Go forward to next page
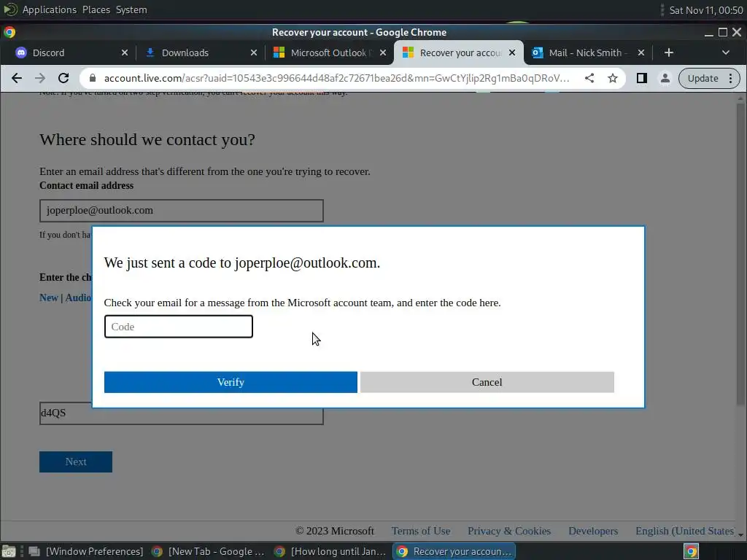Screen dimensions: 747x560 pyautogui.click(x=40, y=78)
